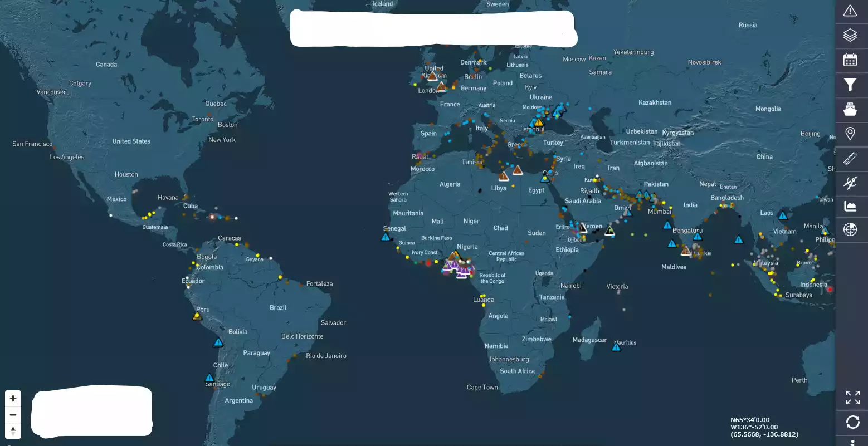The image size is (868, 446).
Task: Refresh the map with the reload icon
Action: [x=852, y=422]
